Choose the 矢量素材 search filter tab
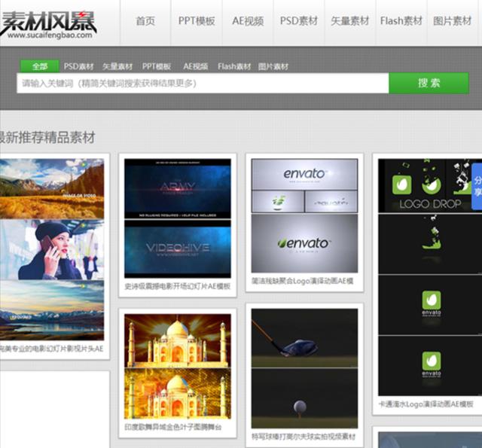This screenshot has width=482, height=448. 117,66
